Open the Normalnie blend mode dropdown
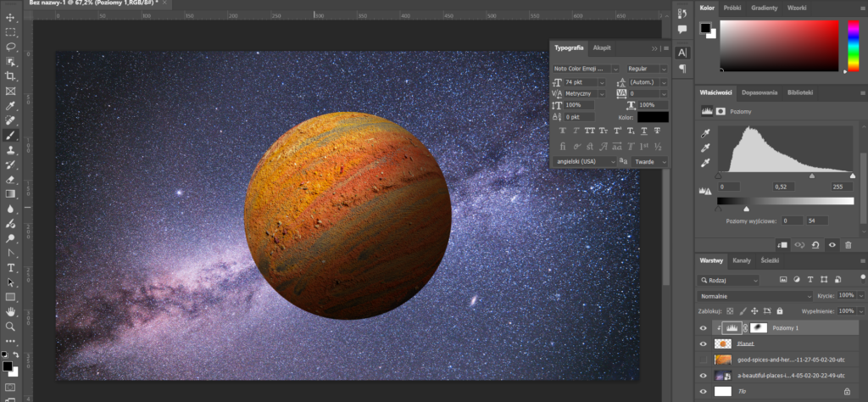Image resolution: width=868 pixels, height=402 pixels. click(755, 296)
